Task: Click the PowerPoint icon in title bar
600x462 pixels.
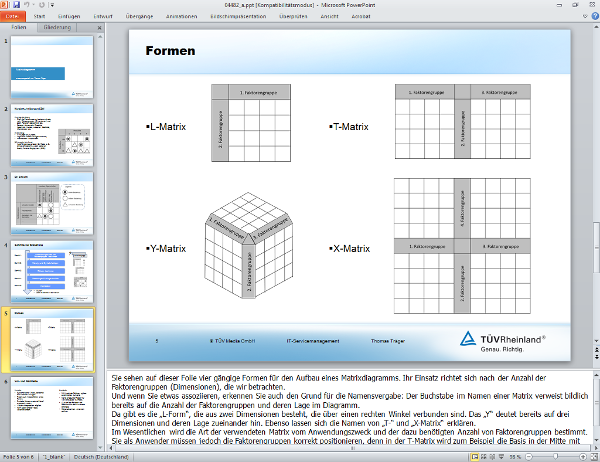Action: 5,5
